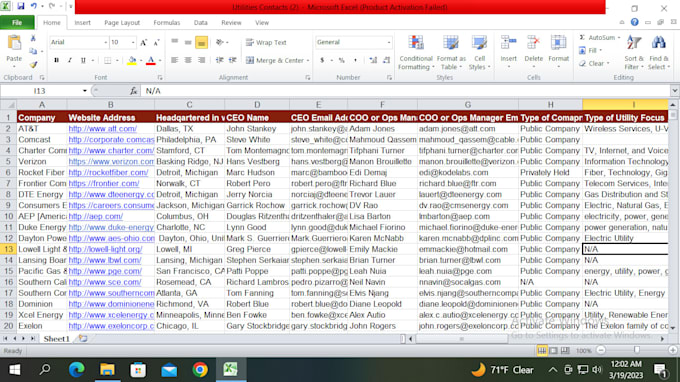This screenshot has height=382, width=680.
Task: Open the Fill dropdown
Action: [592, 51]
